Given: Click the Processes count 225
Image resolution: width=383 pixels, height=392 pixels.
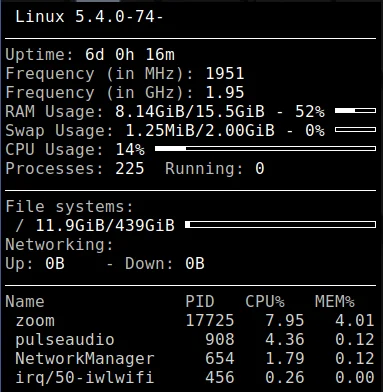Looking at the screenshot, I should [x=130, y=169].
